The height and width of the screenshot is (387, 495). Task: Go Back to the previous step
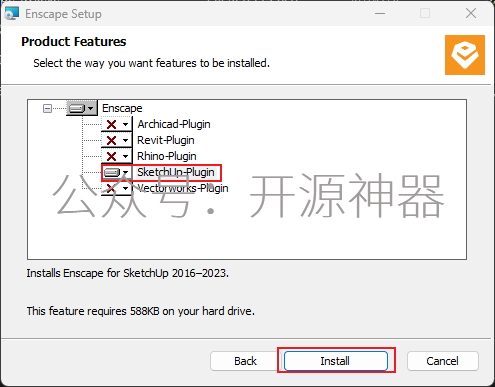245,361
